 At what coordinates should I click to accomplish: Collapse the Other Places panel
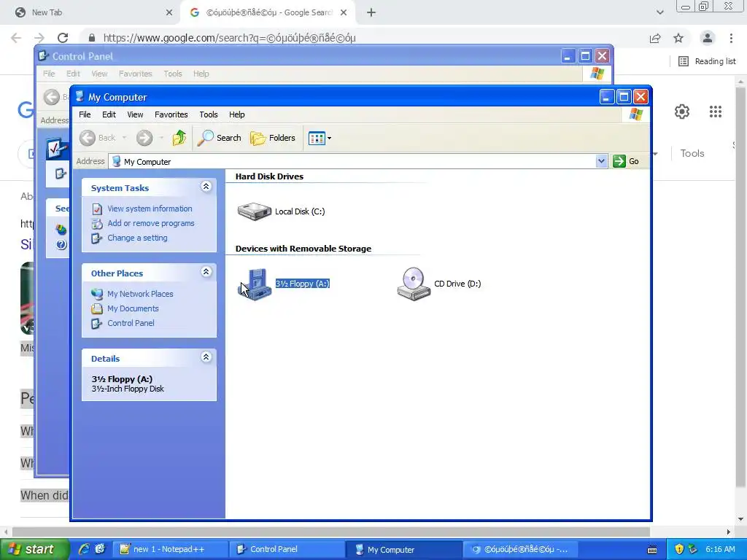[206, 272]
